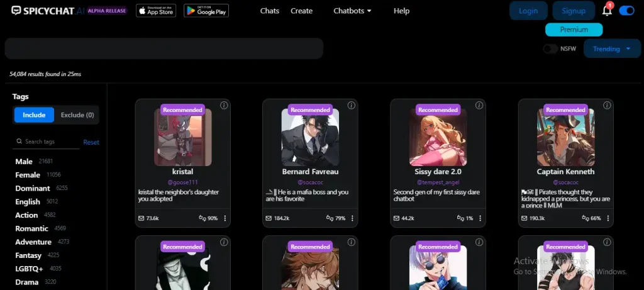Open the Trending sort dropdown
The height and width of the screenshot is (290, 644).
(612, 49)
